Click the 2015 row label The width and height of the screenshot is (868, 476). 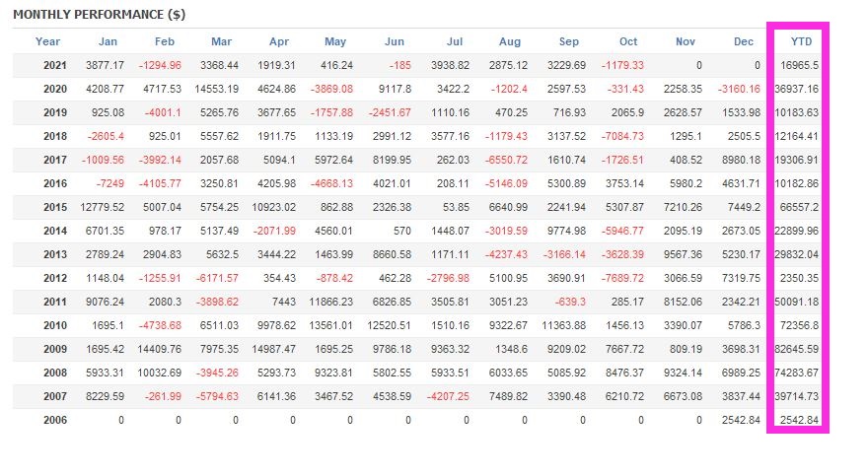pos(55,207)
